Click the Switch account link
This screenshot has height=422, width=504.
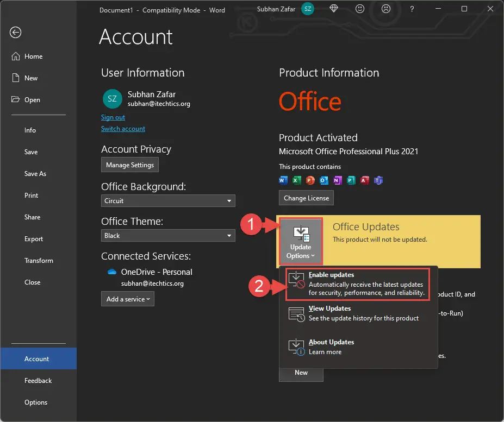[x=123, y=129]
